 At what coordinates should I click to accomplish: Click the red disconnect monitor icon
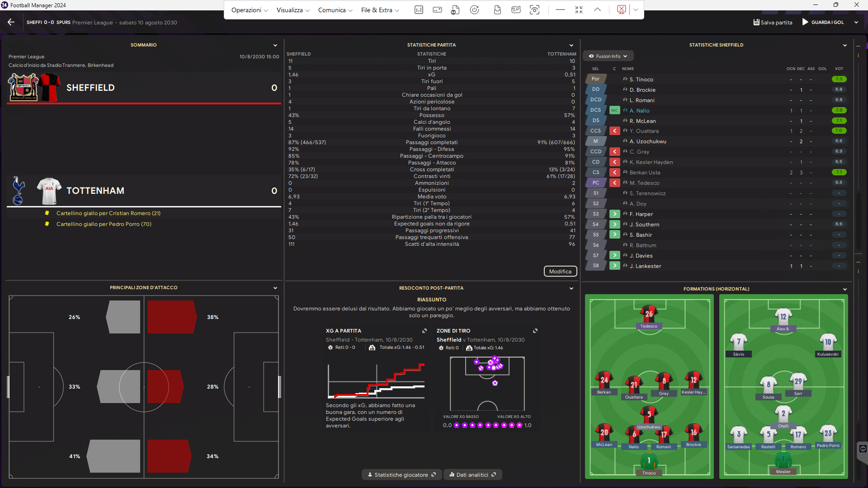tap(622, 10)
